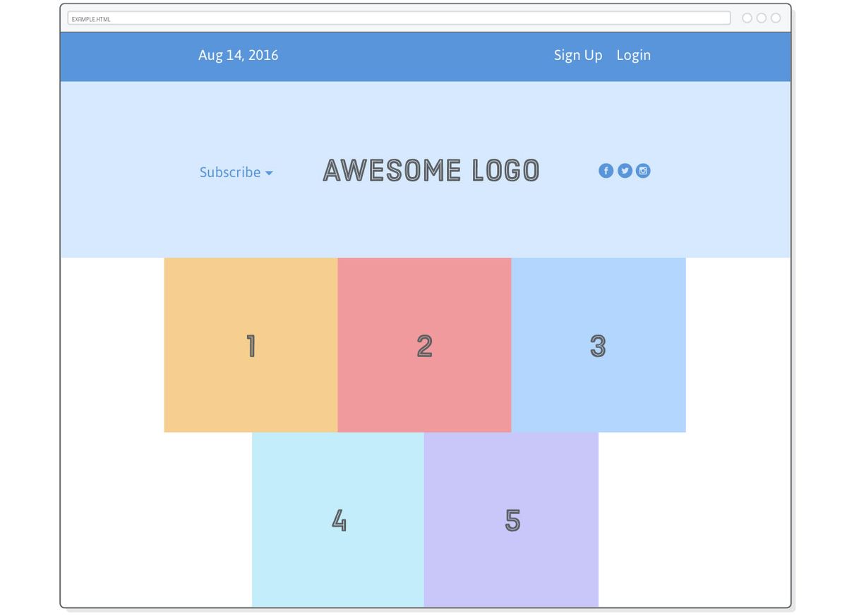Click the first browser window control circle
The height and width of the screenshot is (616, 847).
746,18
